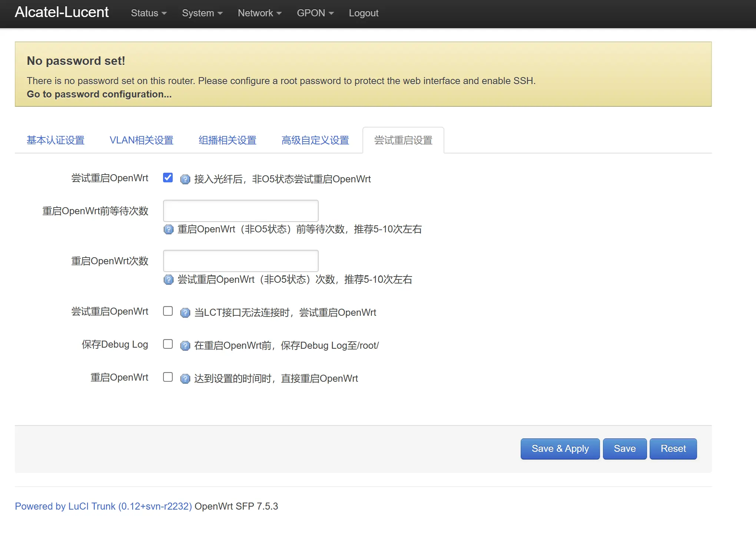The width and height of the screenshot is (756, 550).
Task: Open the Status dropdown menu
Action: coord(149,13)
